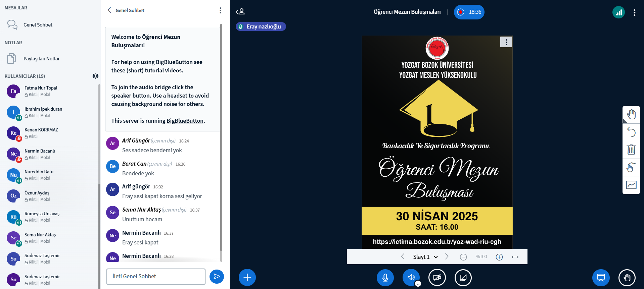Image resolution: width=644 pixels, height=289 pixels.
Task: Open user management settings gear
Action: 95,76
